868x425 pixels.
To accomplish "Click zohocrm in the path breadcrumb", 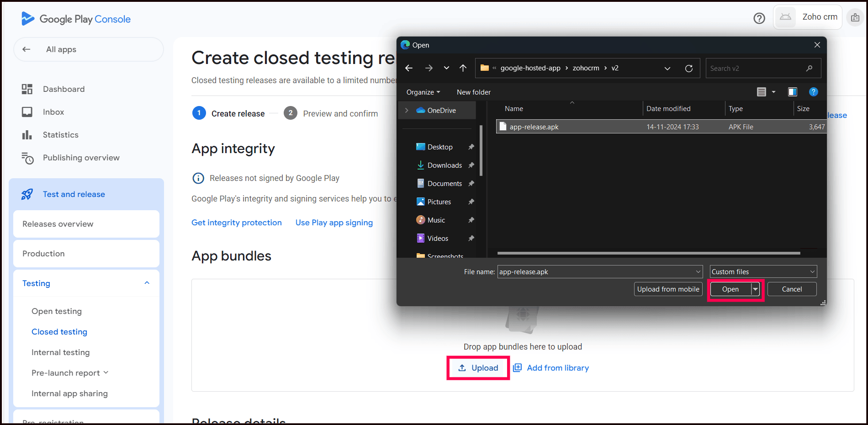I will tap(586, 68).
